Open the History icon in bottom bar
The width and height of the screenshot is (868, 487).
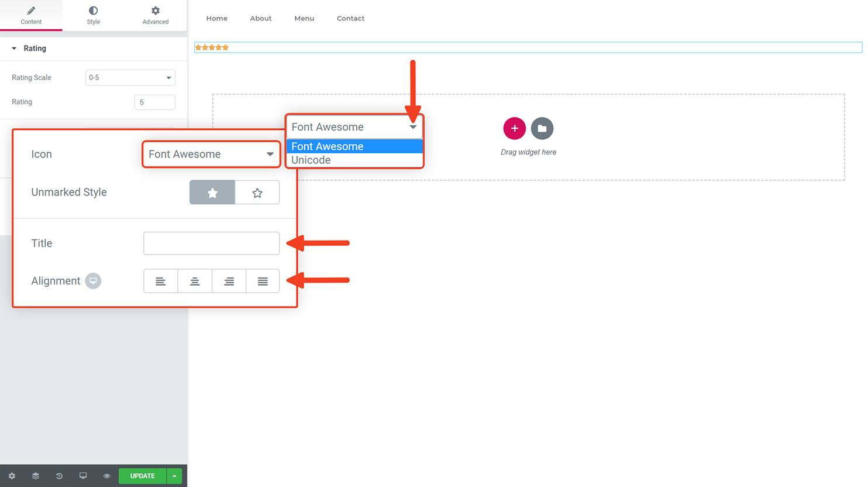(x=59, y=476)
